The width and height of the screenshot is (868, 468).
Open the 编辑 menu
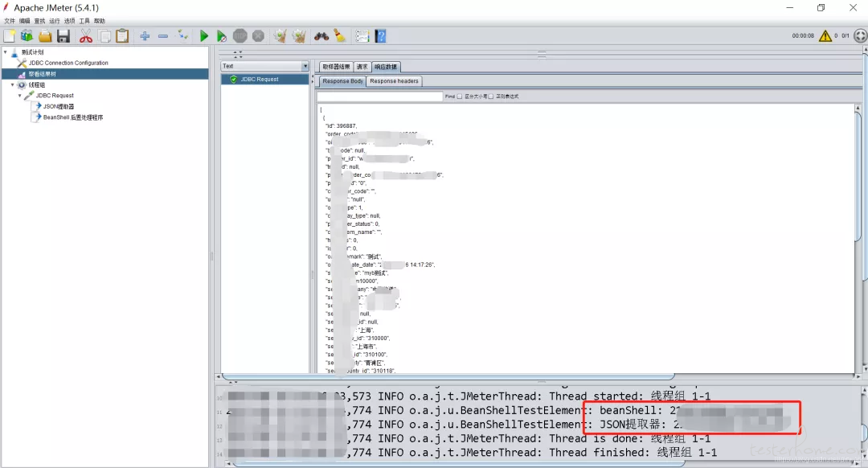click(24, 21)
